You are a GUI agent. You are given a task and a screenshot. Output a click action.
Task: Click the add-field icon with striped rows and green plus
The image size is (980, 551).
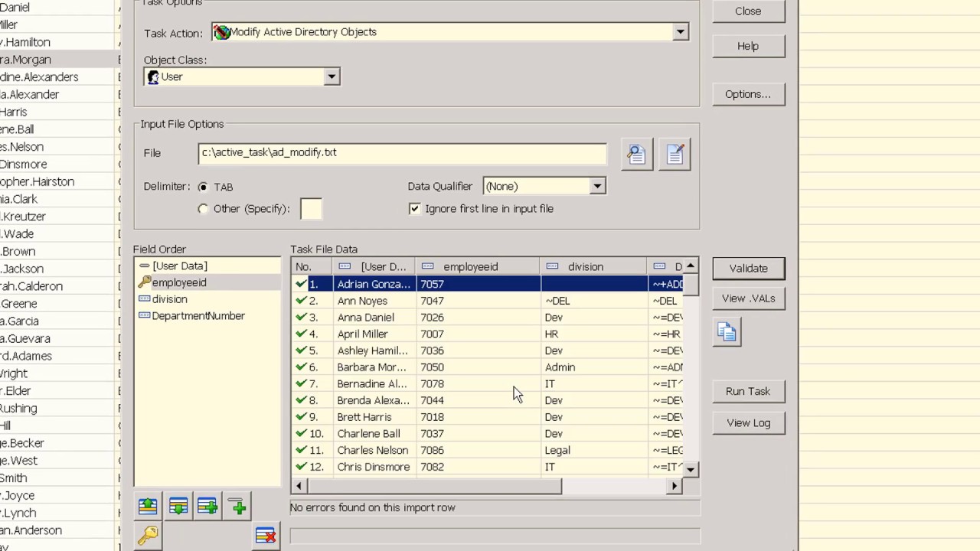[x=207, y=506]
